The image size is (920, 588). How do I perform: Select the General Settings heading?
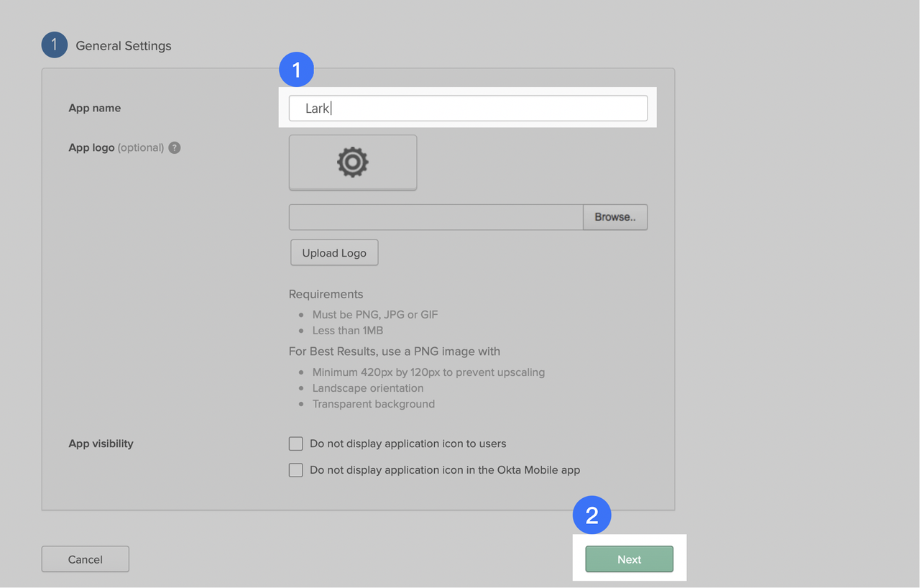pos(124,45)
